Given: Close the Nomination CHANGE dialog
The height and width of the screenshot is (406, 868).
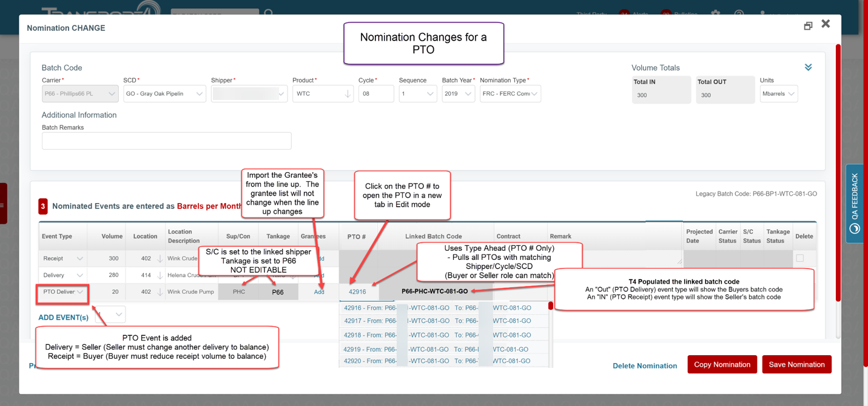Looking at the screenshot, I should (x=826, y=24).
